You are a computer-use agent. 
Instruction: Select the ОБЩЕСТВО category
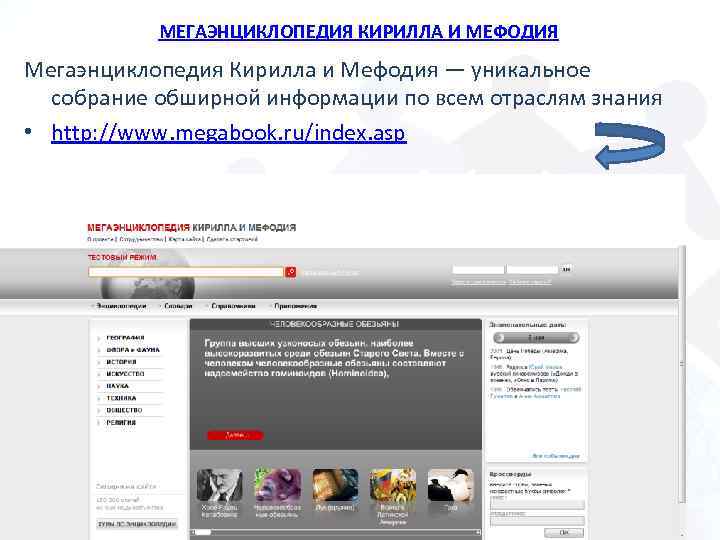124,410
